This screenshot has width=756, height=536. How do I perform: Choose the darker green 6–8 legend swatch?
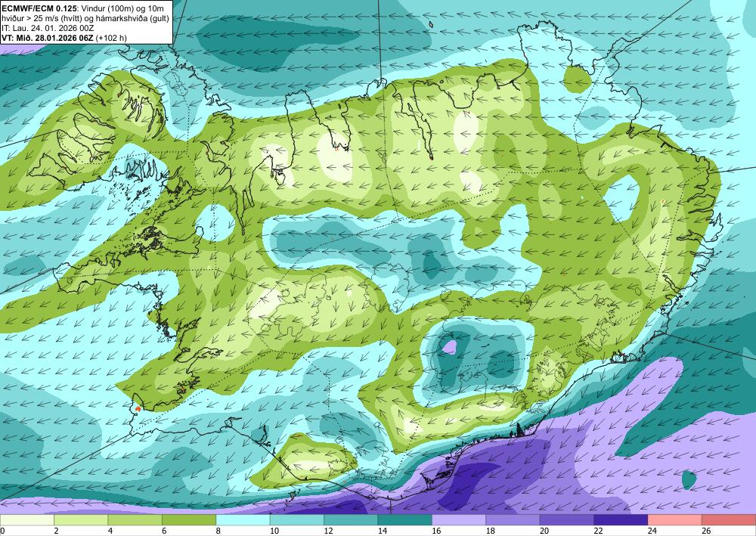189,520
